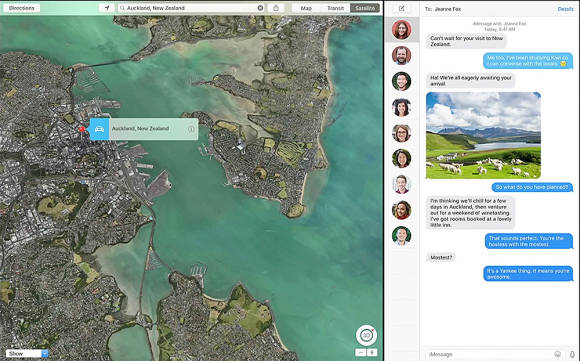Select the Satellite view tab
The width and height of the screenshot is (580, 361).
365,8
